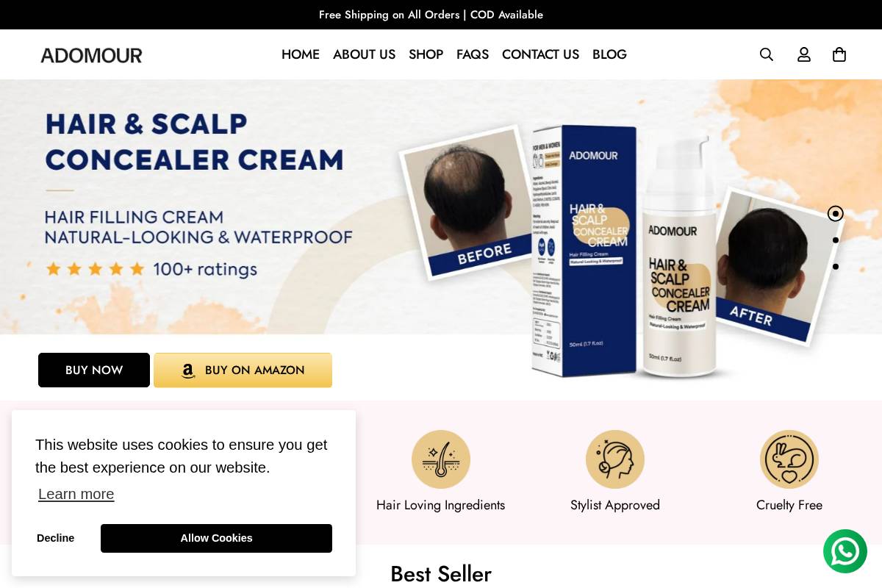Click the Amazon logo in the yellow button
Screen dimensions: 882x588
click(x=188, y=371)
